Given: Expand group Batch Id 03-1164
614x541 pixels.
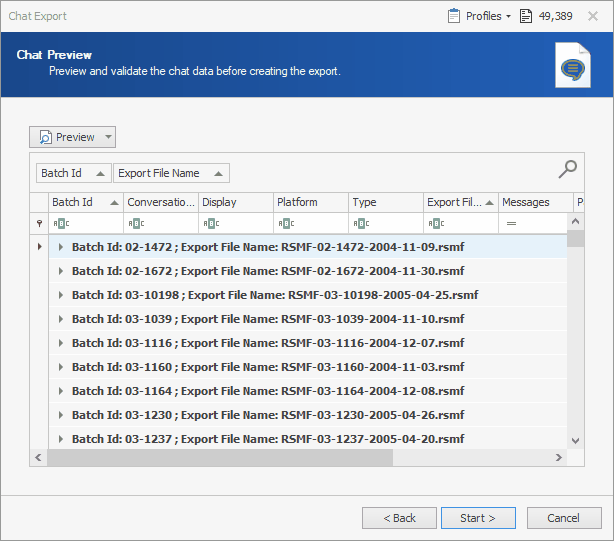Looking at the screenshot, I should point(61,391).
